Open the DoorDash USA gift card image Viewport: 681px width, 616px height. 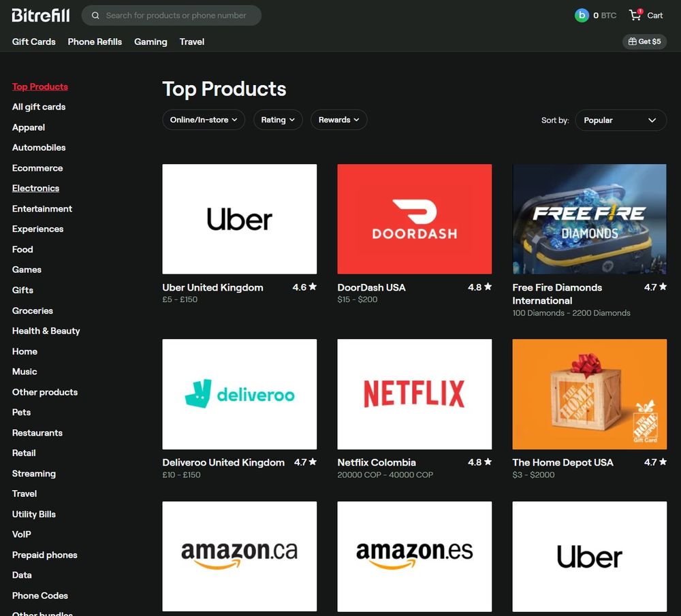pyautogui.click(x=414, y=219)
